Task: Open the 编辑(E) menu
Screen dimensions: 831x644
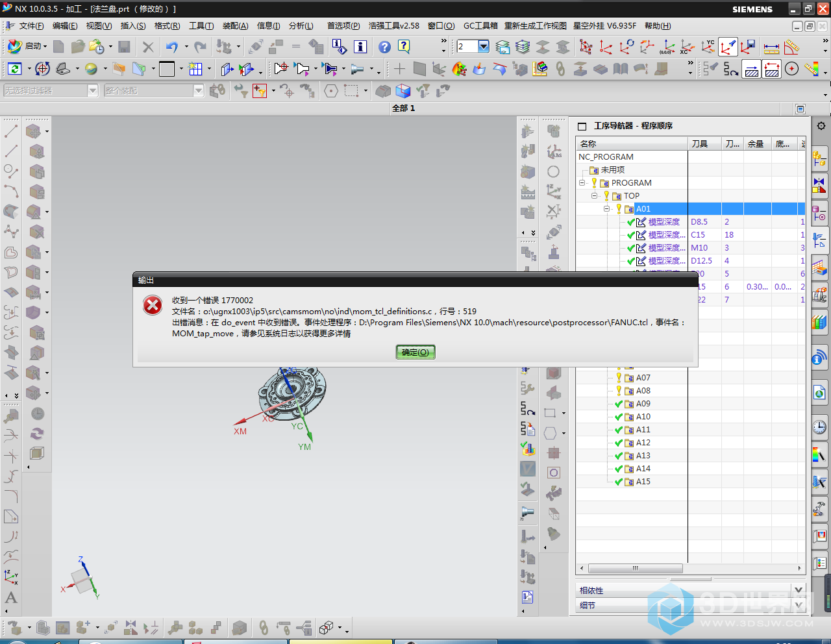Action: pos(65,26)
